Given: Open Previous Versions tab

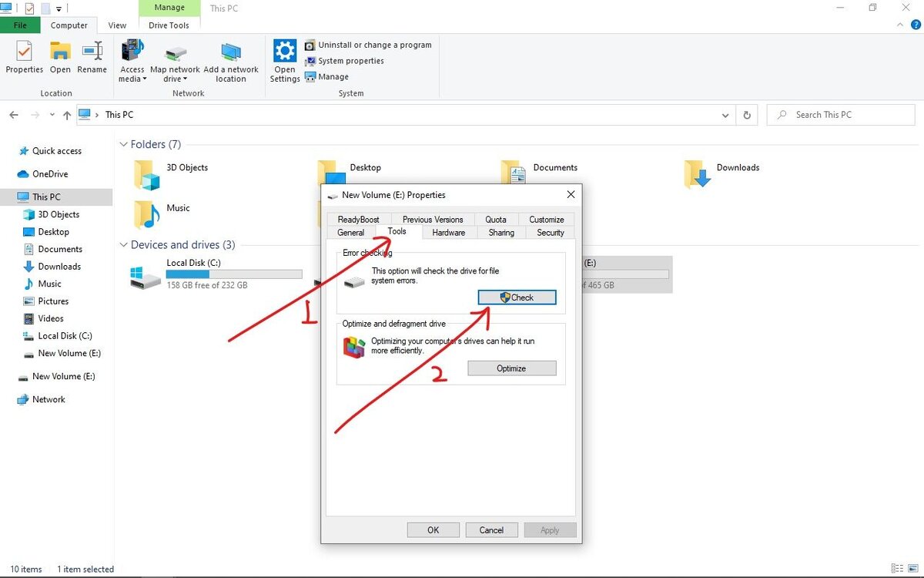Looking at the screenshot, I should click(433, 220).
